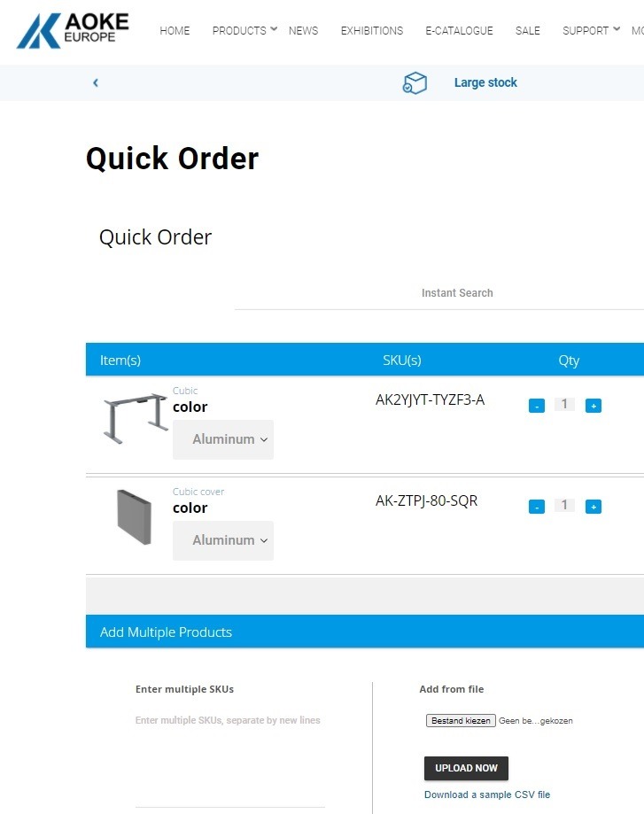Decrease quantity for the Cubic cover

536,507
